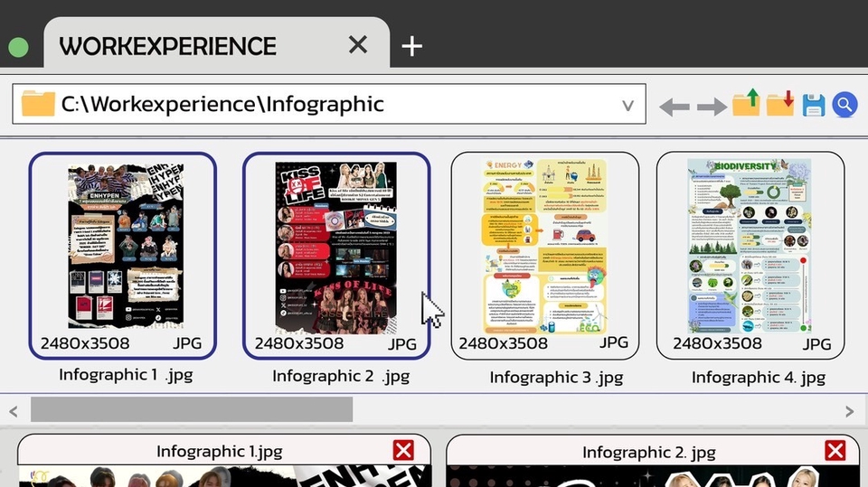Image resolution: width=868 pixels, height=487 pixels.
Task: Click the file name Infographic 4. jpg
Action: tap(759, 378)
